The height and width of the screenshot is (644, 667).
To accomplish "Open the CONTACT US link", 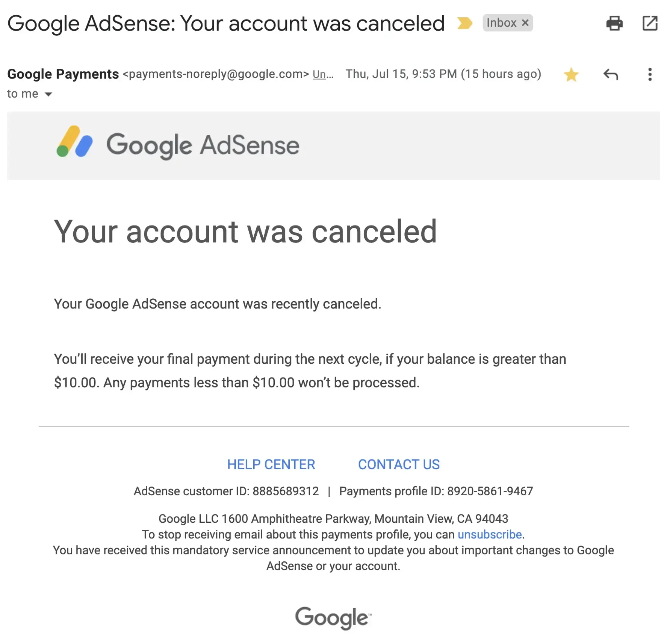I will (399, 464).
